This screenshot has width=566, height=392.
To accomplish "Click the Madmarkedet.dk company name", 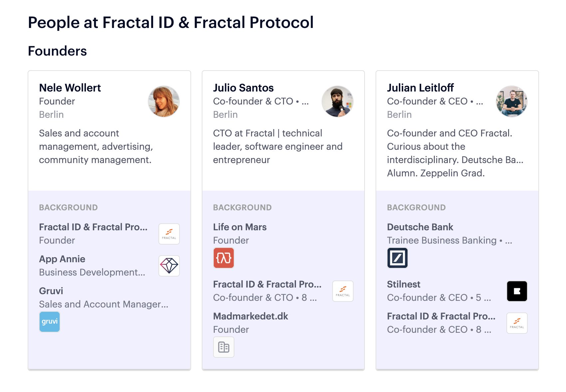I will [x=250, y=316].
